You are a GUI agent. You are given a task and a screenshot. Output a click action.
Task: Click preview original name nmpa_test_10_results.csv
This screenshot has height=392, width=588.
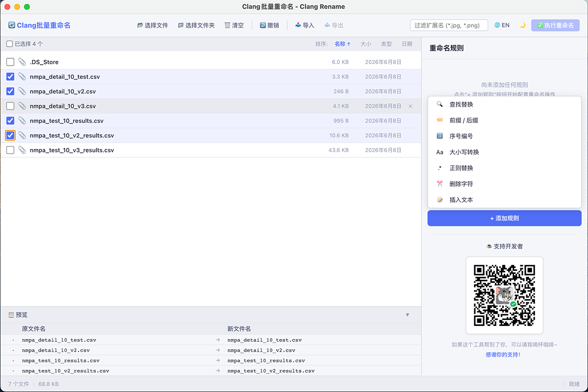point(61,360)
